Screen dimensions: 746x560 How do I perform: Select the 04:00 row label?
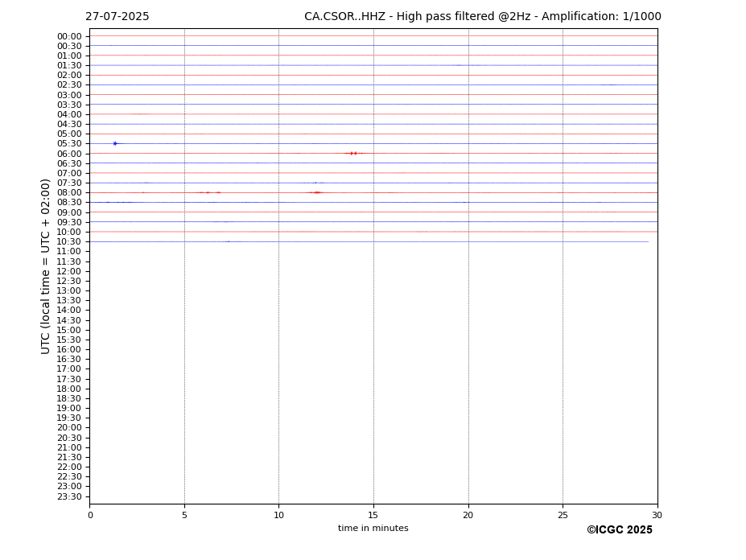tap(69, 115)
